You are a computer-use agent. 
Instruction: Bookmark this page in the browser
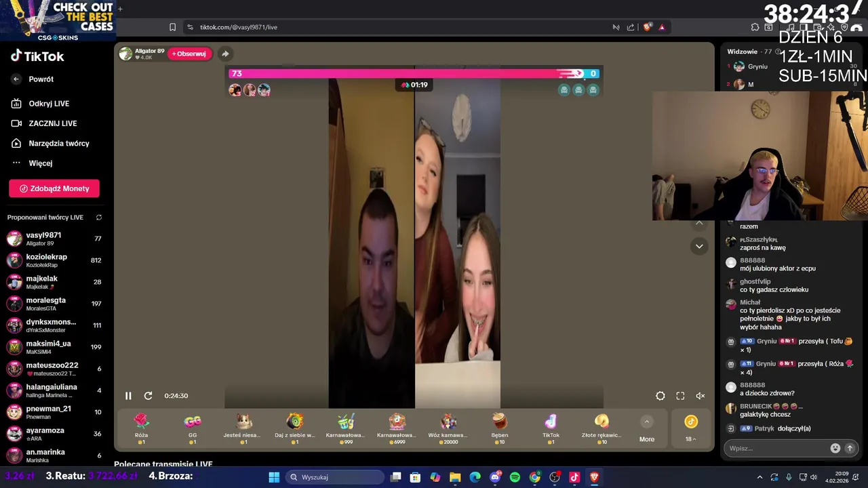coord(172,27)
